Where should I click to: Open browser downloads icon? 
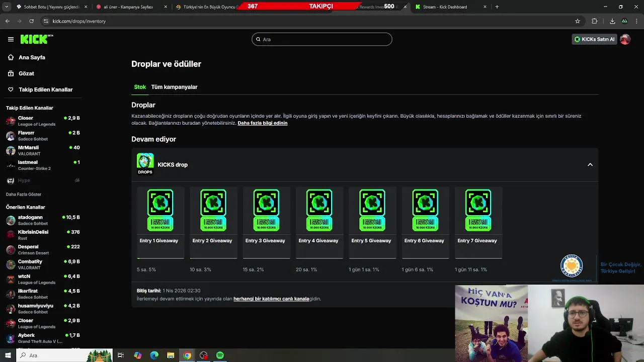tap(612, 21)
